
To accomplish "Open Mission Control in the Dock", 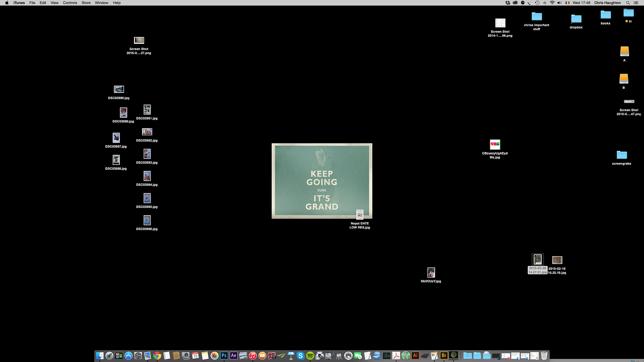I will coord(119,356).
